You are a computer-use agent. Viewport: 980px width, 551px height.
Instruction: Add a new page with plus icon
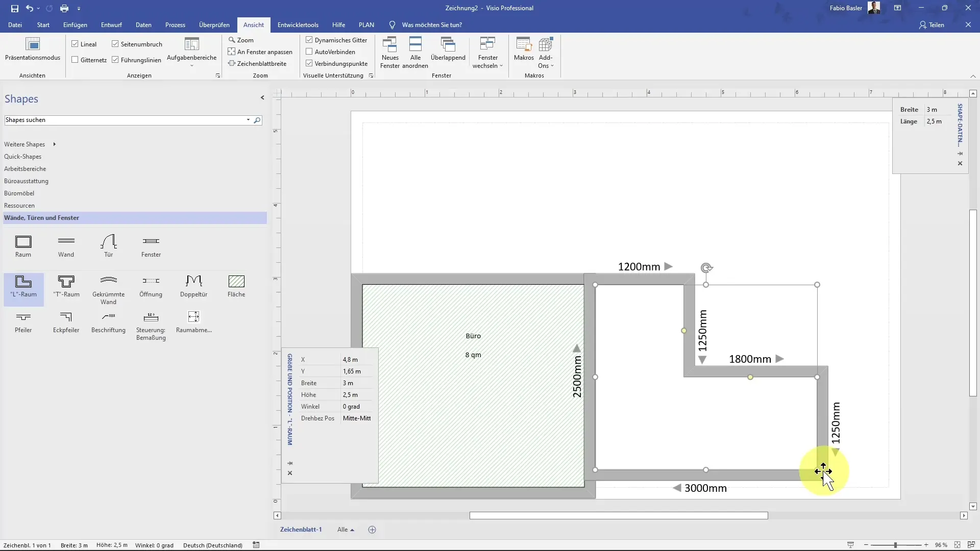coord(372,530)
